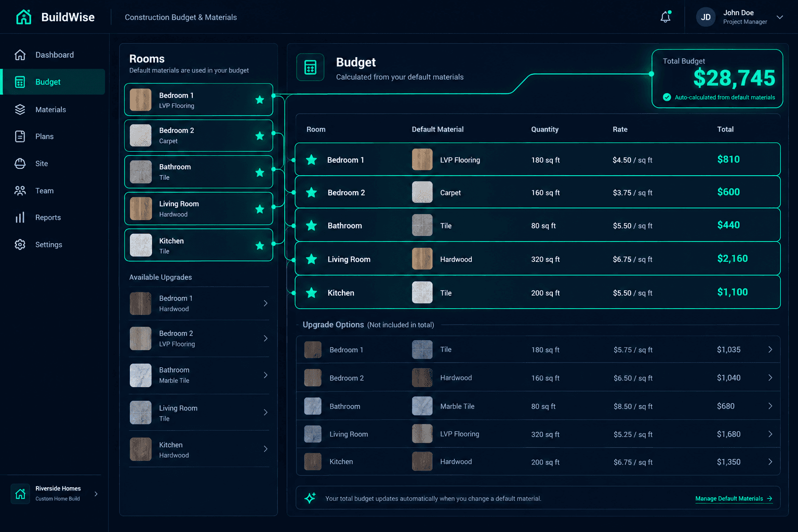Expand the $1,035 Bedroom 1 Tile upgrade option
Viewport: 798px width, 532px height.
coord(770,350)
